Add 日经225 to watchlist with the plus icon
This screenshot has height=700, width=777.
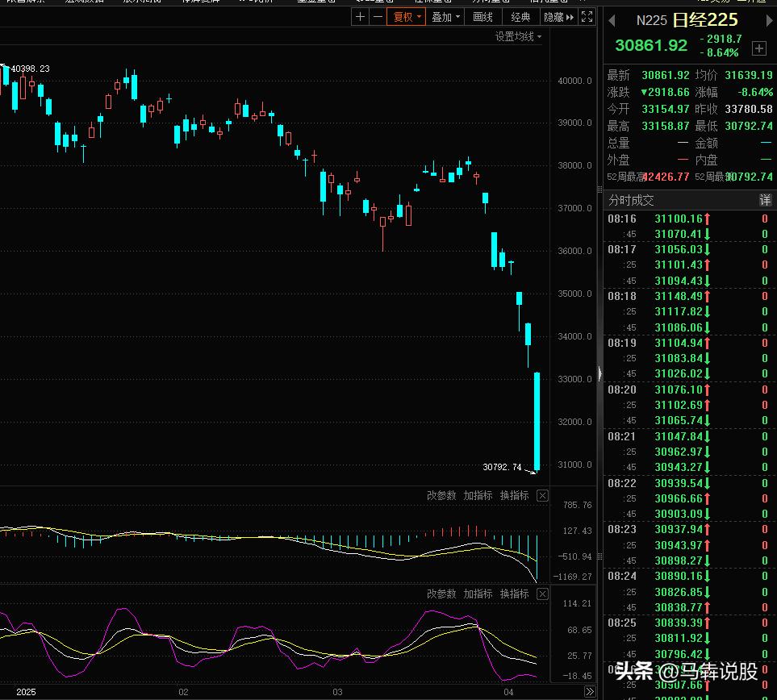point(758,48)
